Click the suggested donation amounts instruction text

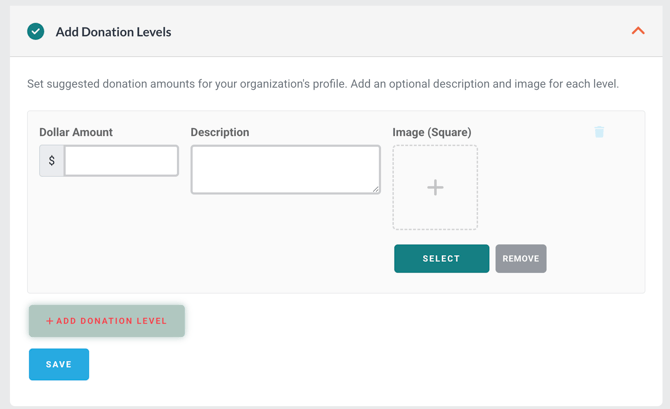322,84
